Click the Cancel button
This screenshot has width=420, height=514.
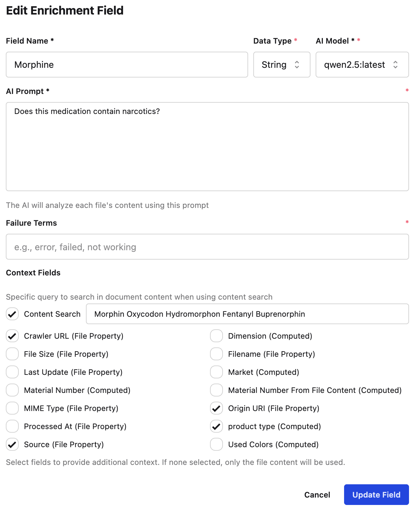coord(317,495)
